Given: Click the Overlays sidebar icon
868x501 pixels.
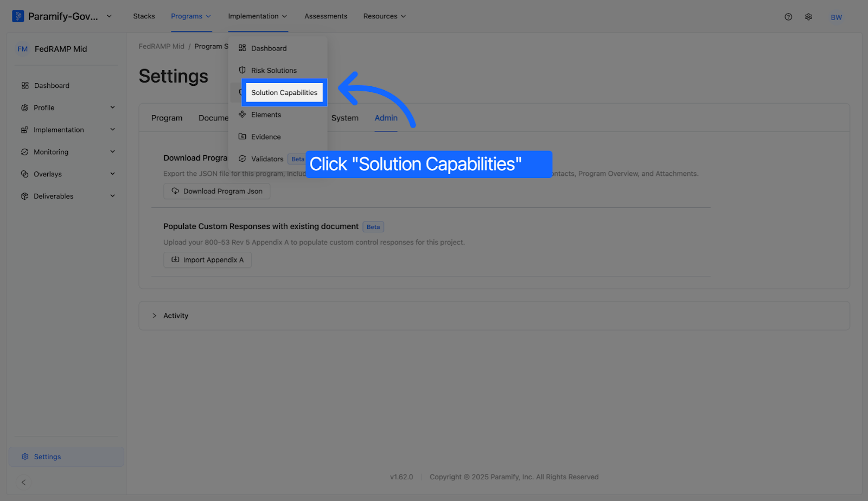Looking at the screenshot, I should (24, 174).
